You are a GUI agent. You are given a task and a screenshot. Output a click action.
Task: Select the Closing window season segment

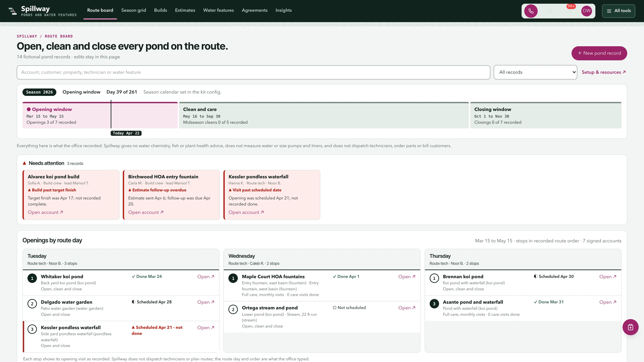[x=546, y=115]
